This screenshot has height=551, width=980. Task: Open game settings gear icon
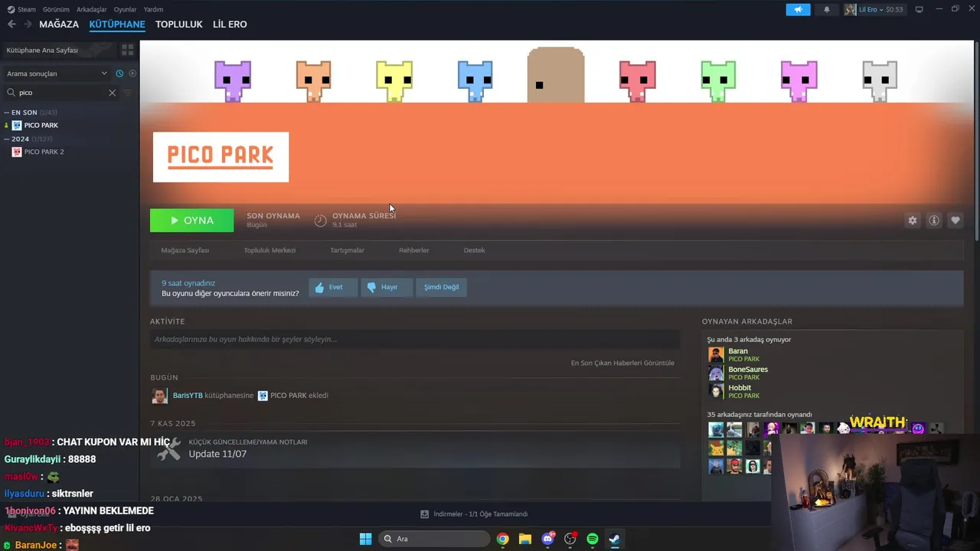[x=913, y=220]
